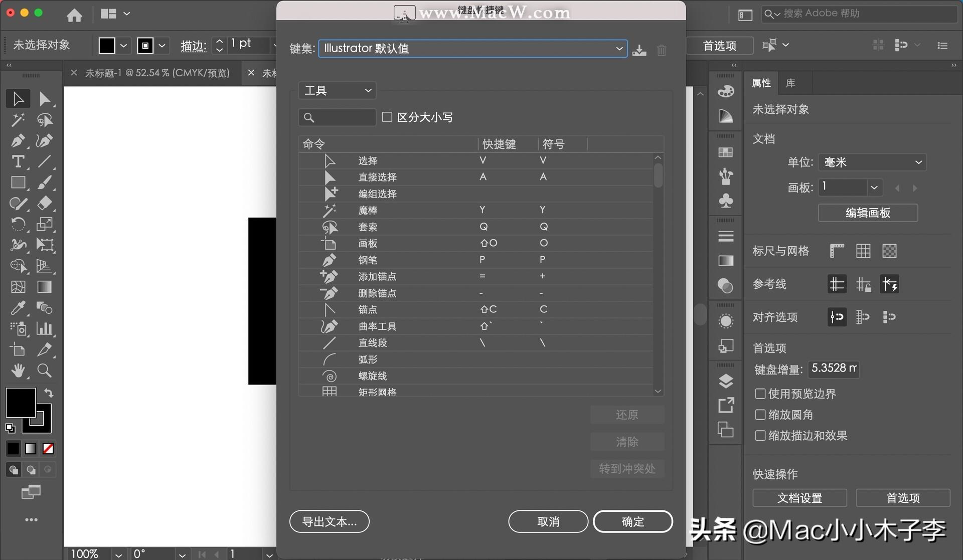Open the stroke color dropdown arrow
The height and width of the screenshot is (560, 963).
pos(162,46)
